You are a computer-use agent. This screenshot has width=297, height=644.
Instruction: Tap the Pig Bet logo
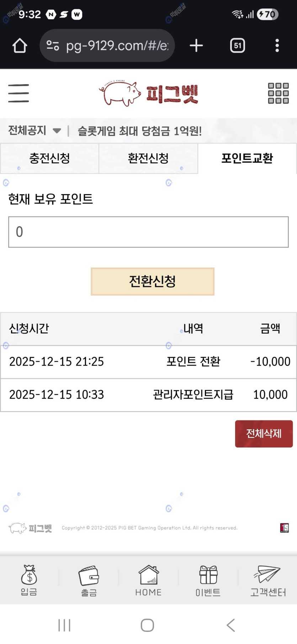tap(148, 93)
